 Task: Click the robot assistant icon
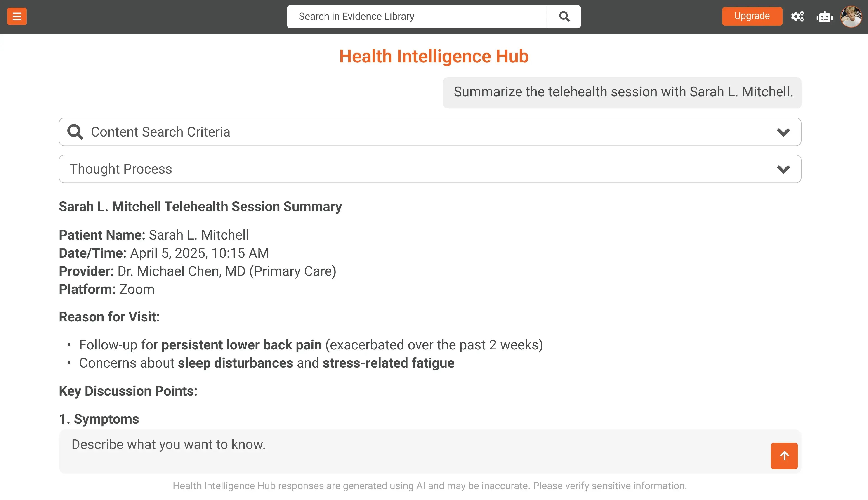click(824, 17)
